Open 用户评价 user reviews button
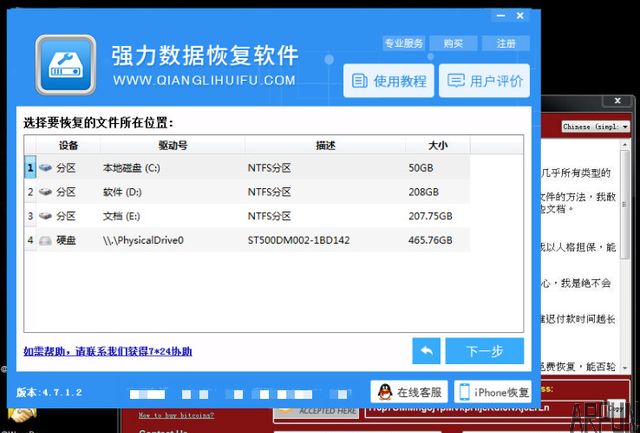640x433 pixels. coord(484,80)
